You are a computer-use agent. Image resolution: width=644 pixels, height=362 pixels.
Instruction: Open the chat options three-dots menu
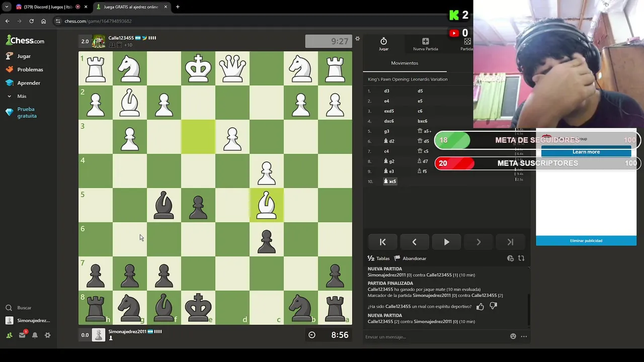coord(524,336)
